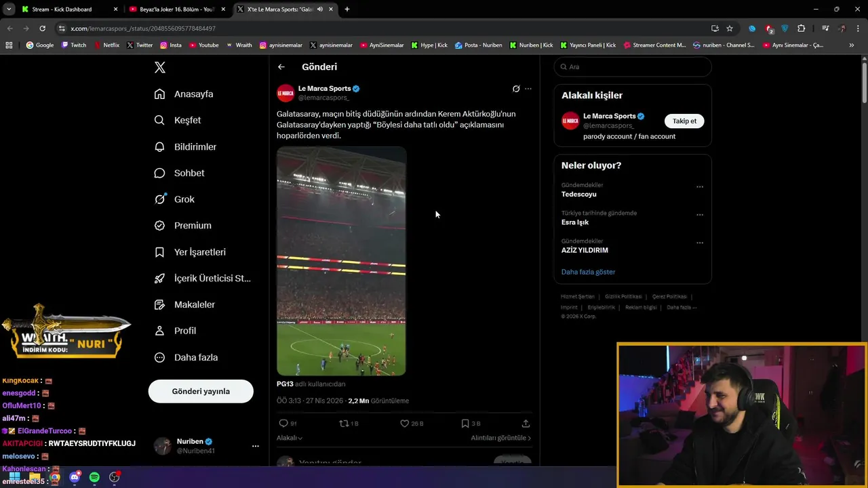Open options for the AZİZ YILDIRIM trend

click(x=700, y=243)
